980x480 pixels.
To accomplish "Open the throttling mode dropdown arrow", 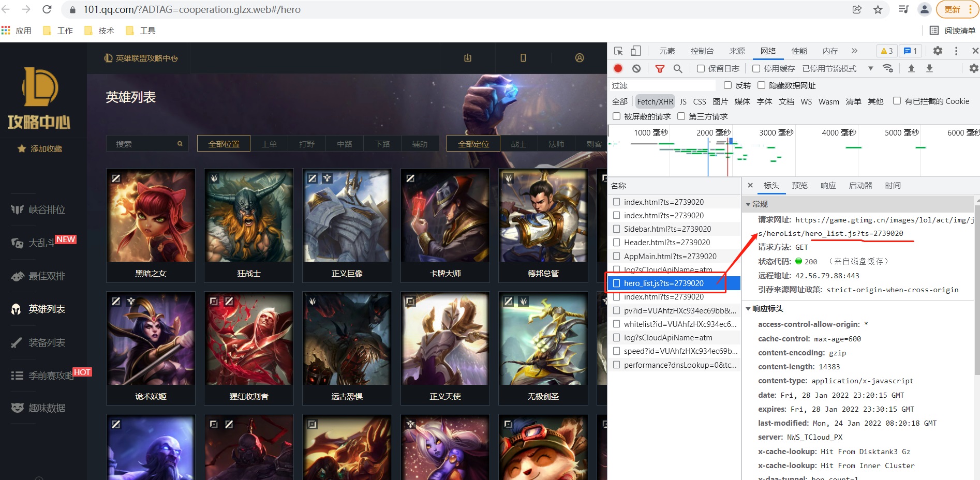I will [870, 68].
